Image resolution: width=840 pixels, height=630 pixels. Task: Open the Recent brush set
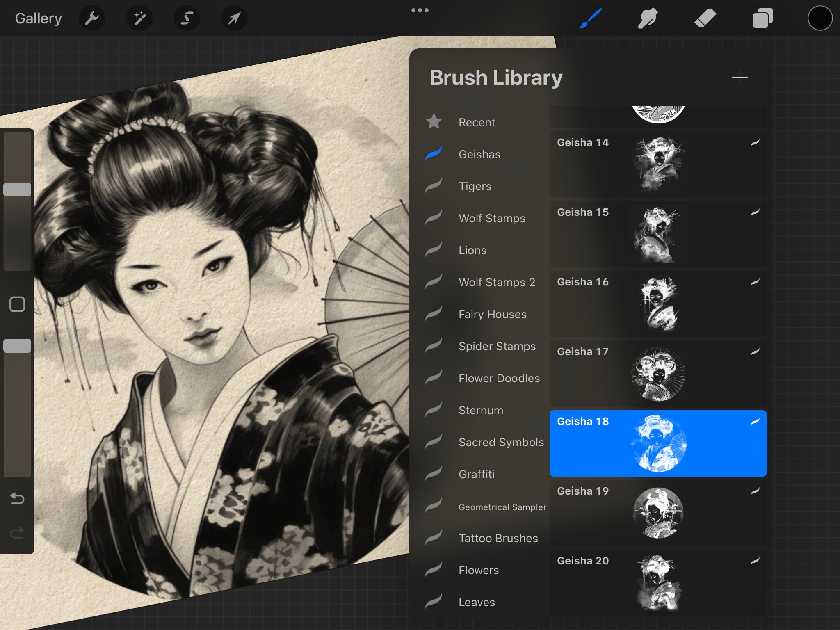coord(477,122)
